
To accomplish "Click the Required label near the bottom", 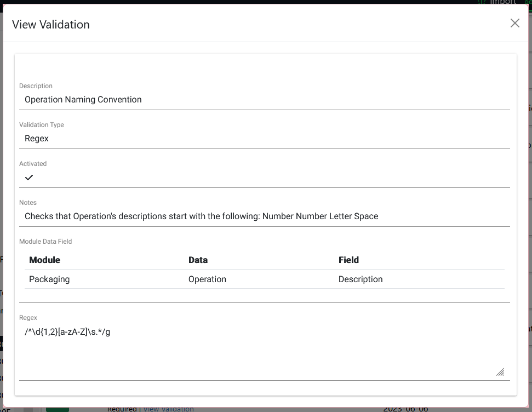I will tap(123, 408).
